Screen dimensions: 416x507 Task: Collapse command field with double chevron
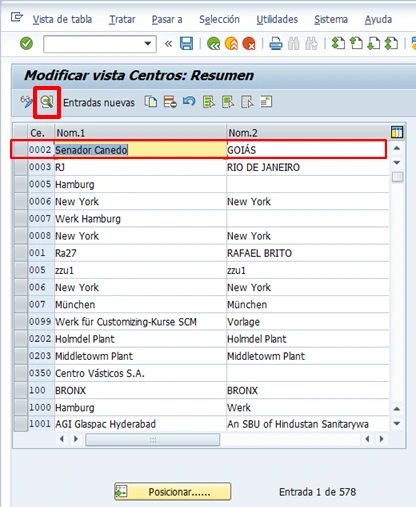[169, 44]
